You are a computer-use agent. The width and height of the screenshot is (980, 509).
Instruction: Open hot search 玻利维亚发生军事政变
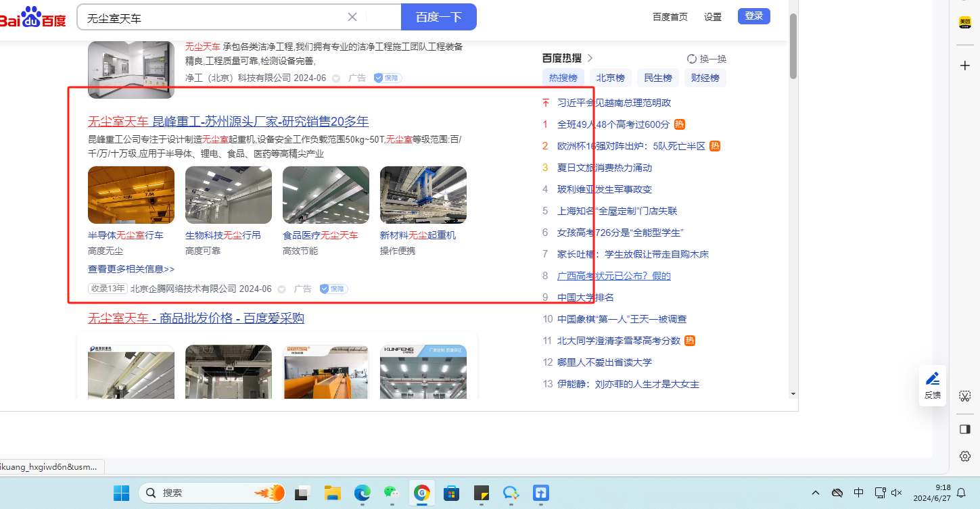pyautogui.click(x=605, y=189)
